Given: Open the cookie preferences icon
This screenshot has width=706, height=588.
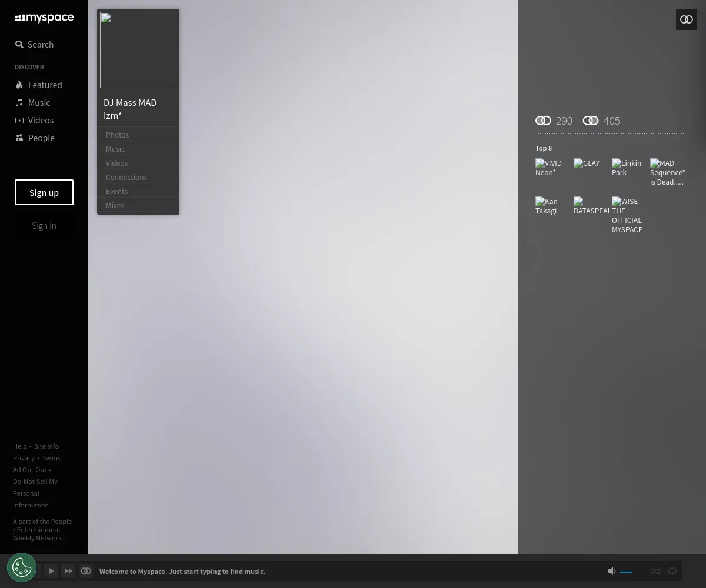Looking at the screenshot, I should tap(22, 567).
